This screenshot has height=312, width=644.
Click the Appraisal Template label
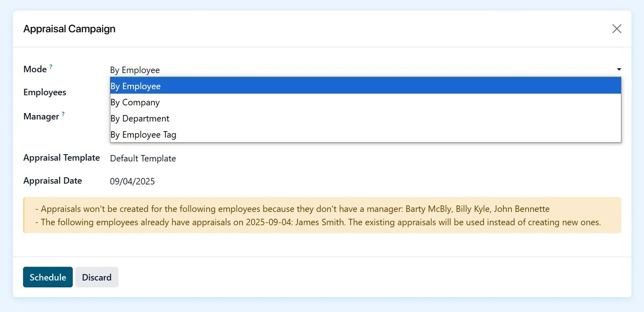pos(61,157)
